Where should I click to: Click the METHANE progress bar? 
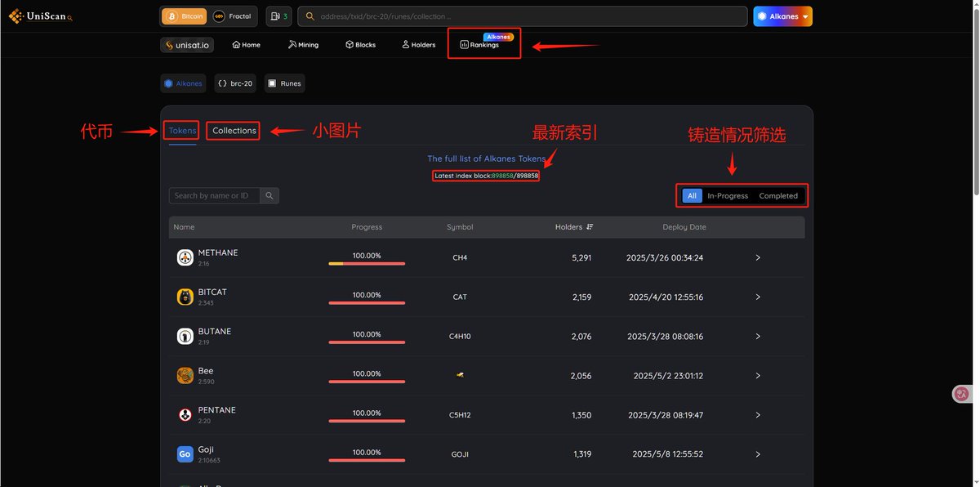[x=367, y=263]
